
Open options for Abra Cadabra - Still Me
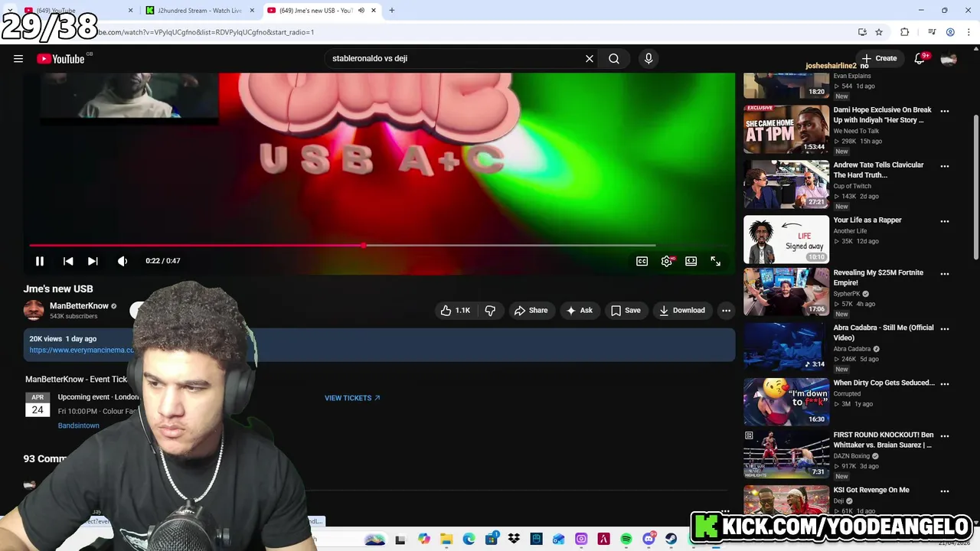tap(945, 329)
